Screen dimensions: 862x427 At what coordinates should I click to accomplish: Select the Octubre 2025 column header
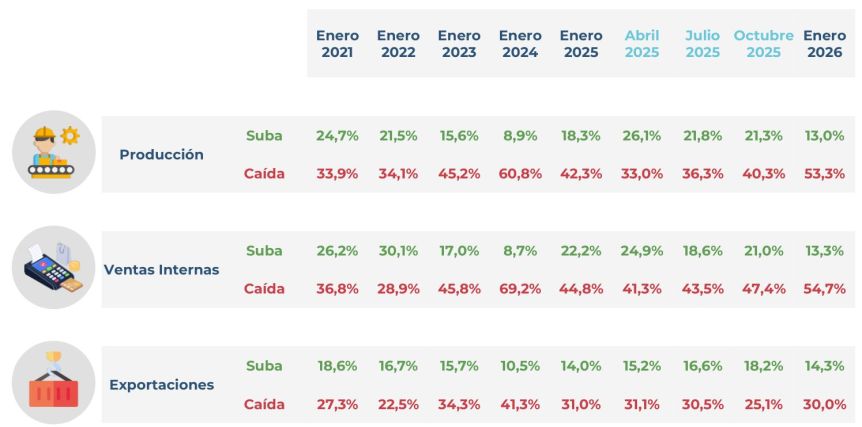[x=763, y=44]
